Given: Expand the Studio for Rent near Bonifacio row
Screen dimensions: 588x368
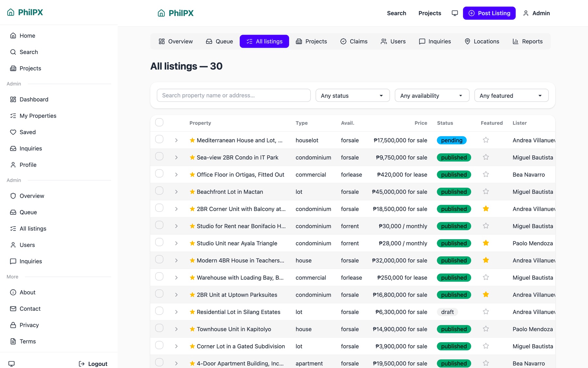Looking at the screenshot, I should coord(176,226).
